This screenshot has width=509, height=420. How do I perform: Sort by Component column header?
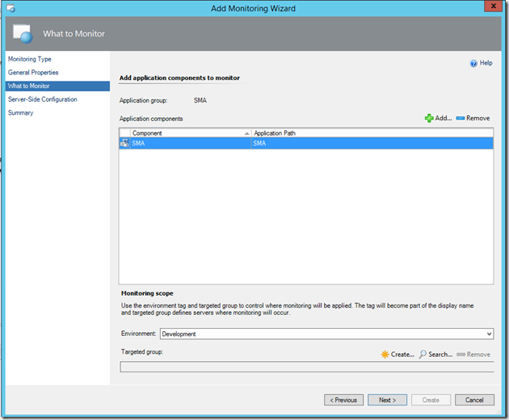coord(186,132)
